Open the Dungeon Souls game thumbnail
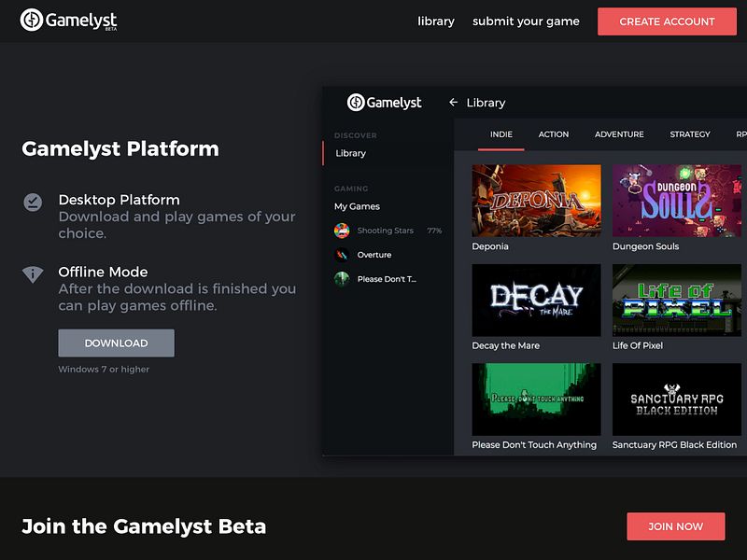The height and width of the screenshot is (560, 747). (x=676, y=200)
